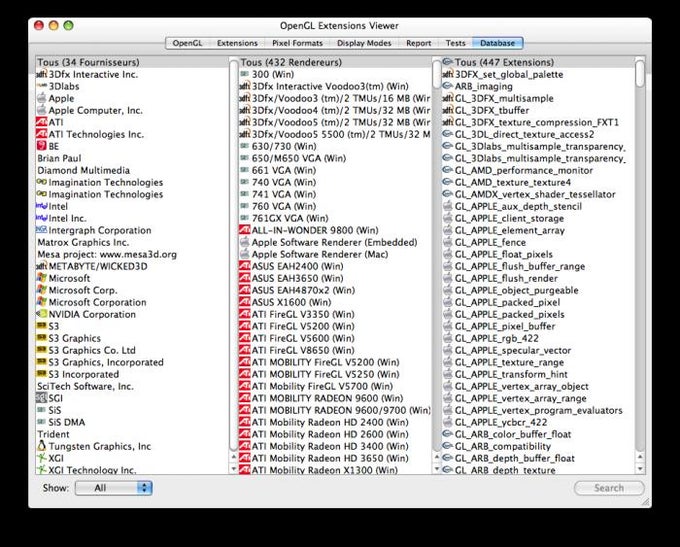Click the METABYTE/WICKED3D icon
This screenshot has height=547, width=680.
point(42,266)
